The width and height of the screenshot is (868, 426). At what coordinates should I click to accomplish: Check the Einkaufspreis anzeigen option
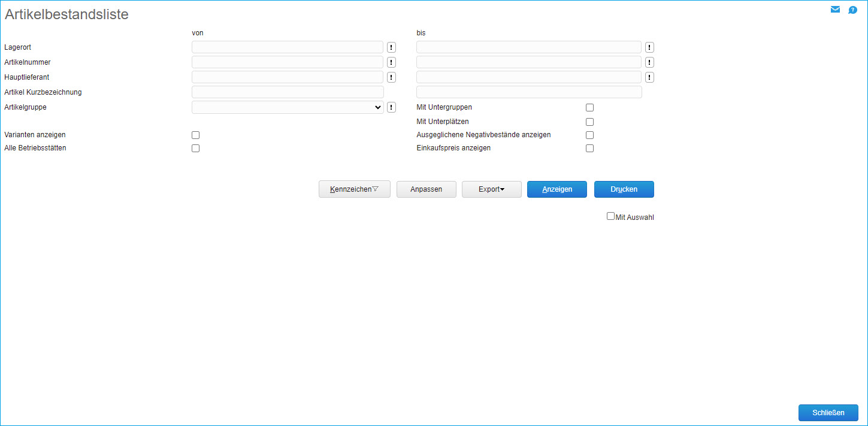pos(589,149)
